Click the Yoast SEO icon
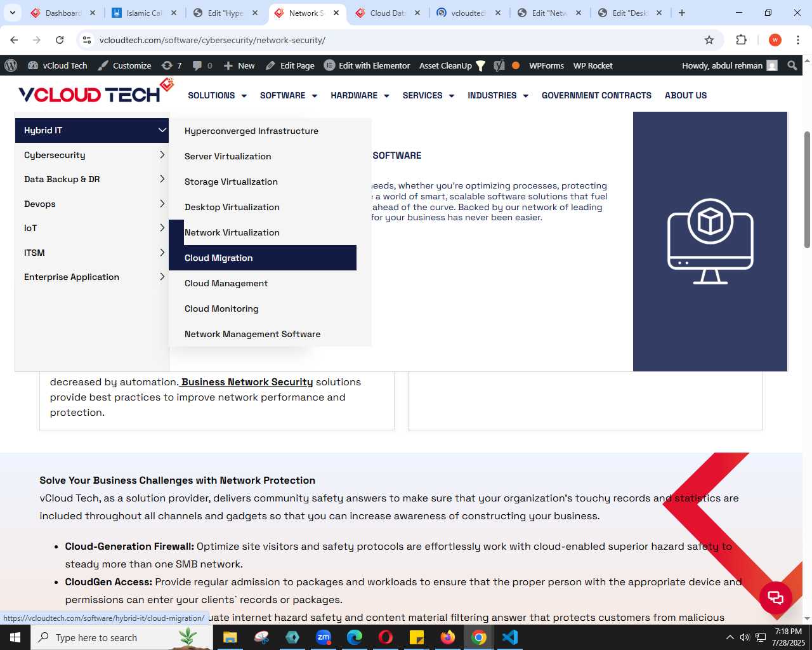812x650 pixels. pyautogui.click(x=499, y=65)
